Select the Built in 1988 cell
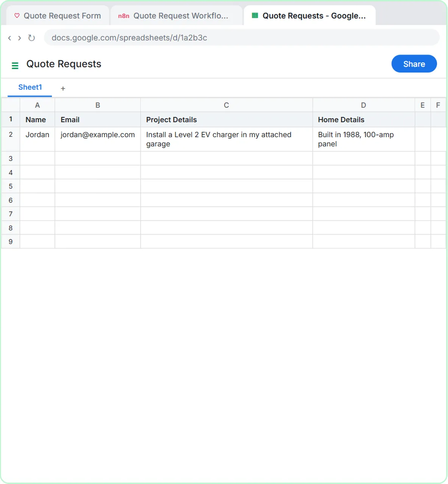448x484 pixels. pyautogui.click(x=364, y=139)
